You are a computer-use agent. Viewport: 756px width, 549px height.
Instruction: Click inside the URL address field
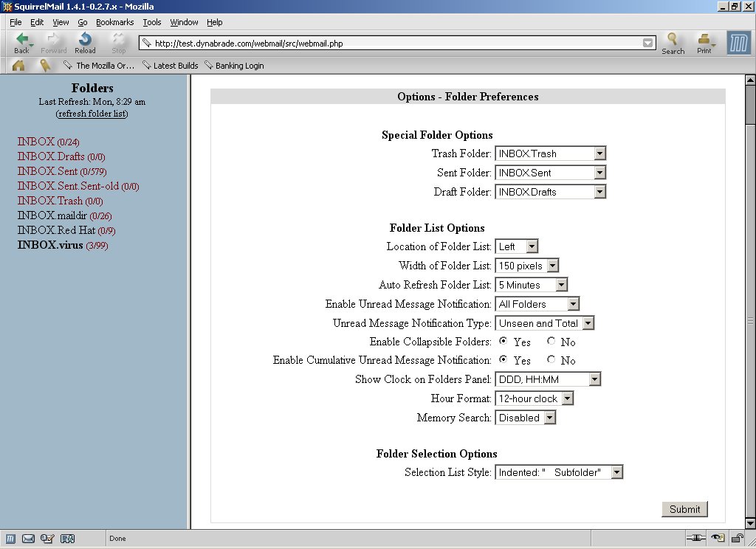tap(396, 44)
